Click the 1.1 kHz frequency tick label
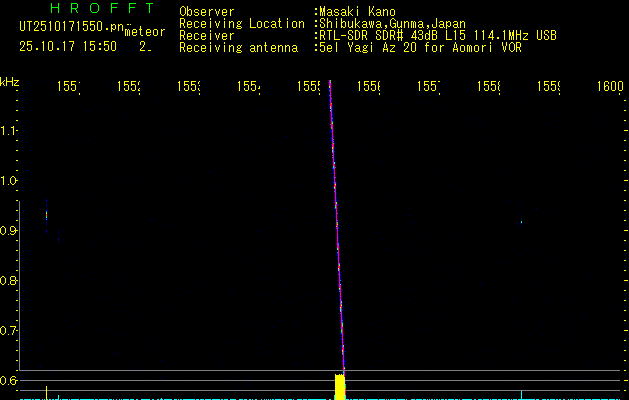The height and width of the screenshot is (400, 629). 9,131
